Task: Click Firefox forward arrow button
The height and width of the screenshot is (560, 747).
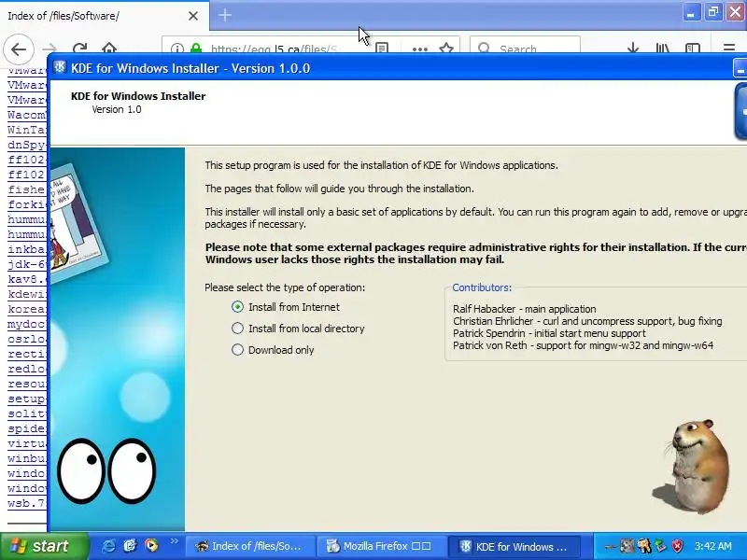Action: (49, 49)
